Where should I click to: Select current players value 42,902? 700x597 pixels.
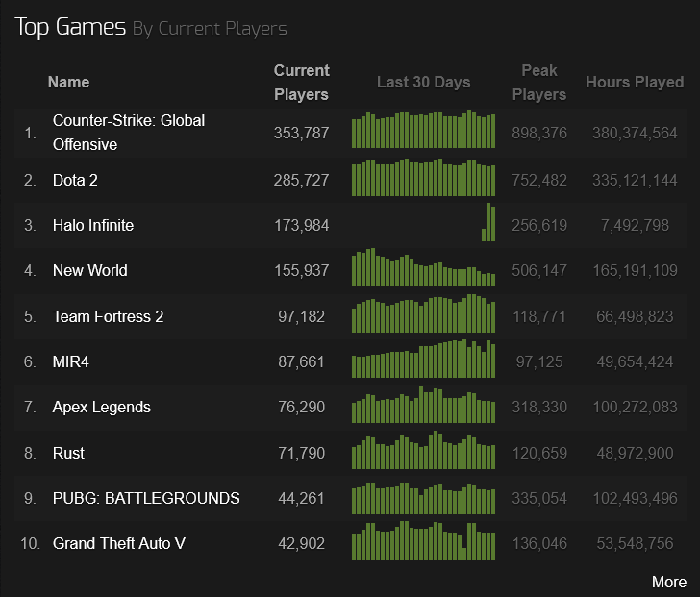pyautogui.click(x=301, y=544)
